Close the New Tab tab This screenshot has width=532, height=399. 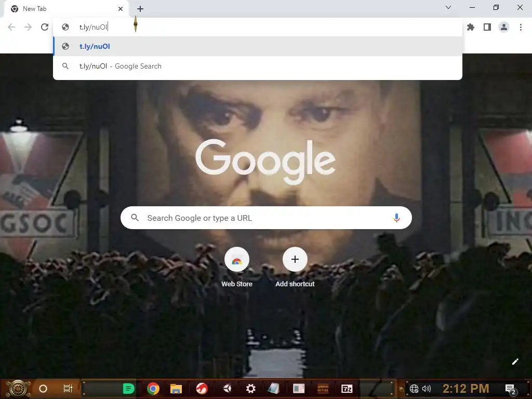(x=121, y=9)
